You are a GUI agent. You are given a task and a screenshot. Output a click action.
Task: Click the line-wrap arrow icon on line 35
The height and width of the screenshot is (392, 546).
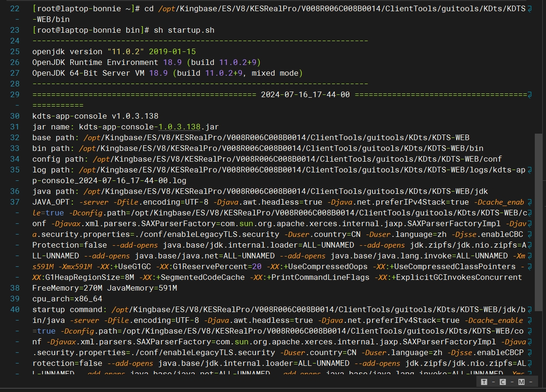tap(530, 170)
